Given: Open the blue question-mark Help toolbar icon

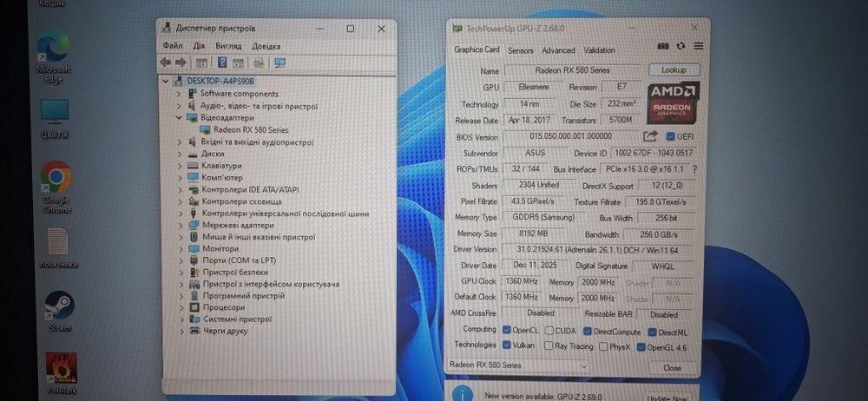Looking at the screenshot, I should click(x=222, y=62).
